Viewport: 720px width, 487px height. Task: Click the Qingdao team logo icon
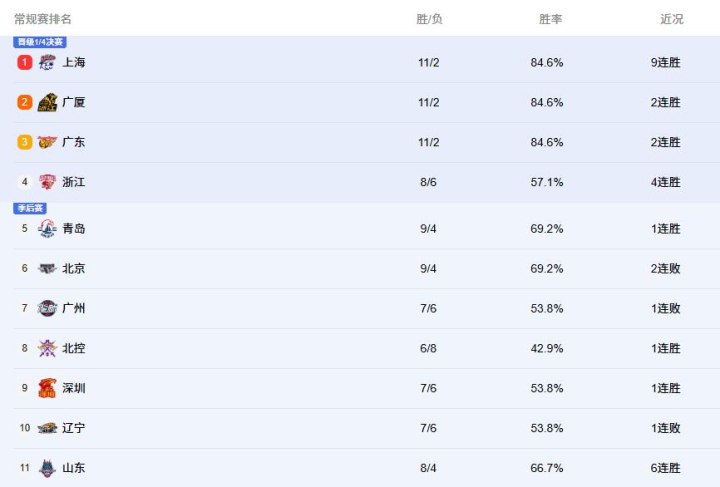point(47,229)
